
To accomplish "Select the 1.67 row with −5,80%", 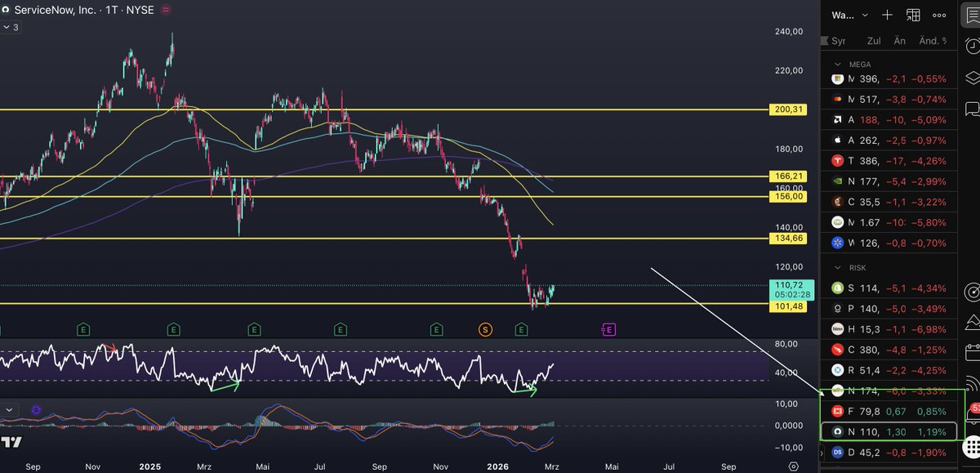I will point(891,222).
